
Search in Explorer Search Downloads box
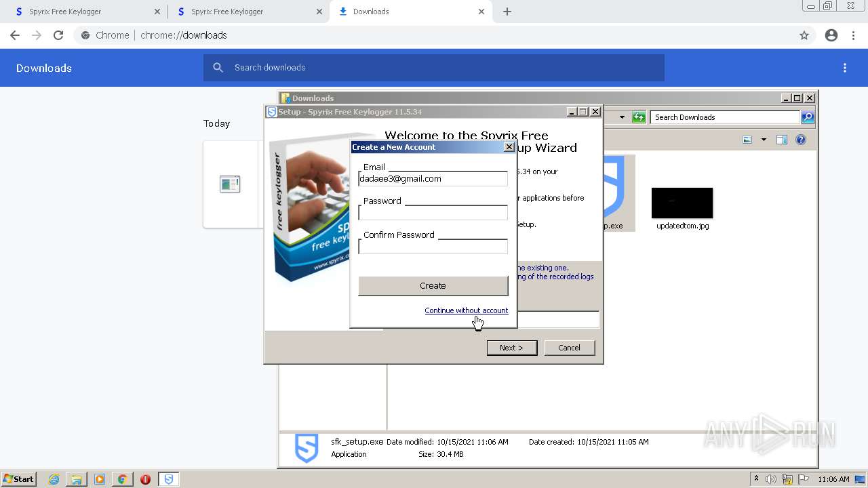click(725, 117)
